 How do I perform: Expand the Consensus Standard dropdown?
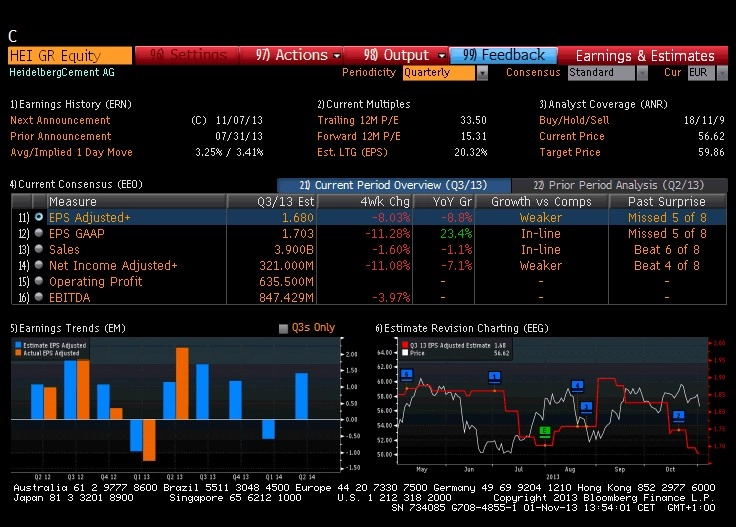(642, 73)
